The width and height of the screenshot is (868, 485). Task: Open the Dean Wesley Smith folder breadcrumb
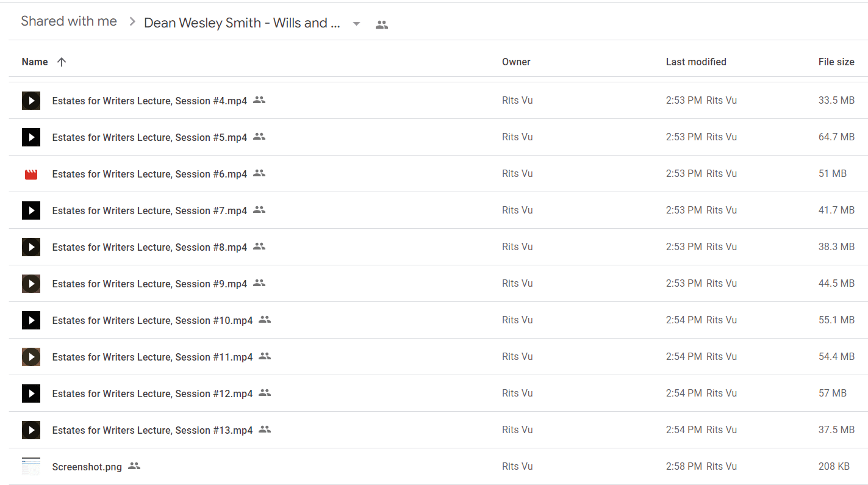coord(242,23)
